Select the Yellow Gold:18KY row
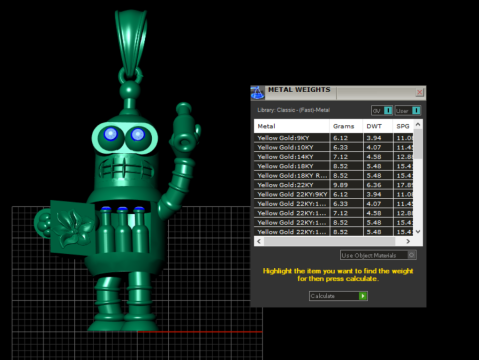Viewport: 480px width, 360px height. [334, 166]
